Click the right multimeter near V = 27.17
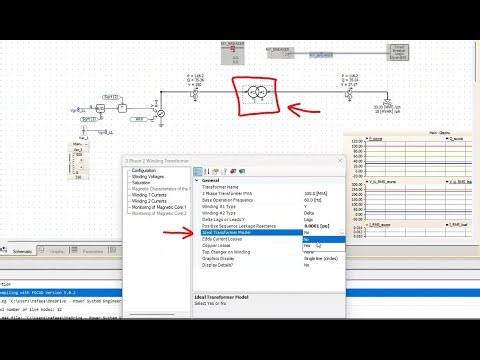 (x=349, y=95)
